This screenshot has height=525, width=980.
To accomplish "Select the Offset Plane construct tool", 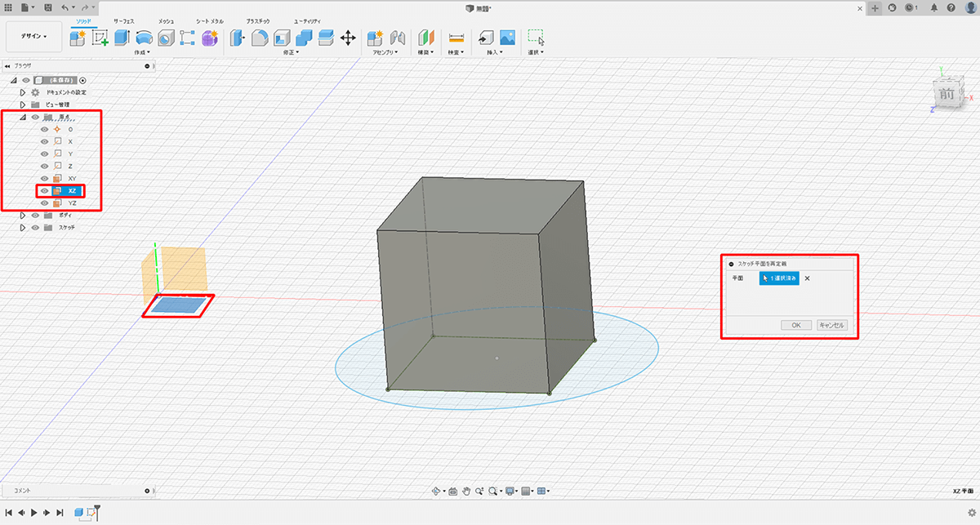I will point(426,37).
